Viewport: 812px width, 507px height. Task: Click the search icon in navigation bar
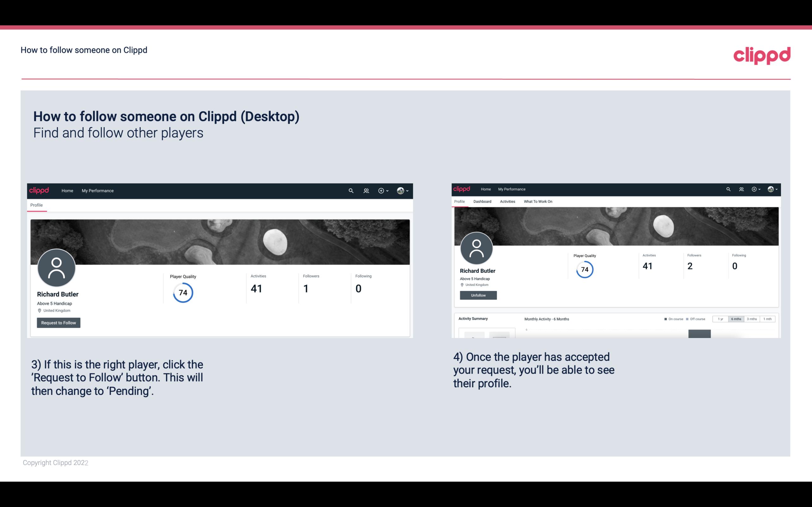(350, 190)
